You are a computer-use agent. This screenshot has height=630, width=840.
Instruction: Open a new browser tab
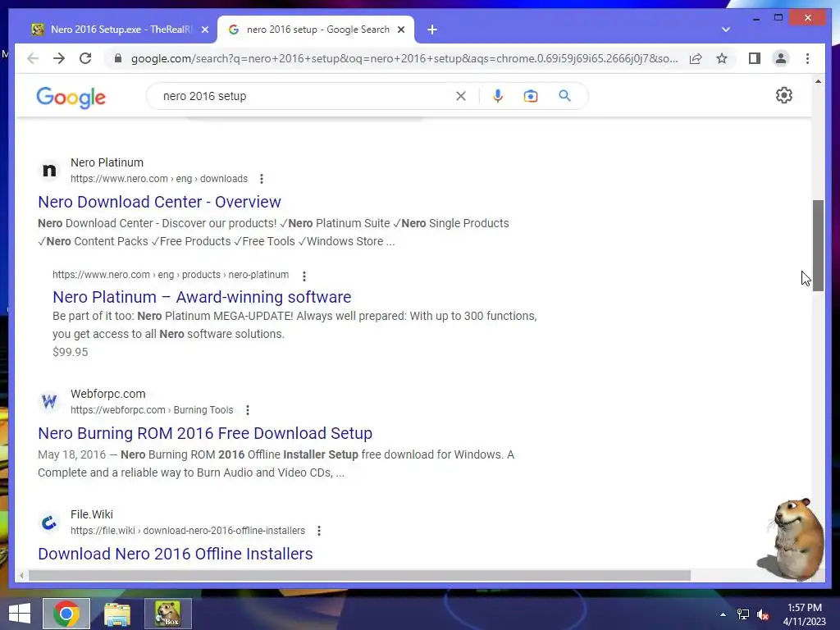coord(432,30)
